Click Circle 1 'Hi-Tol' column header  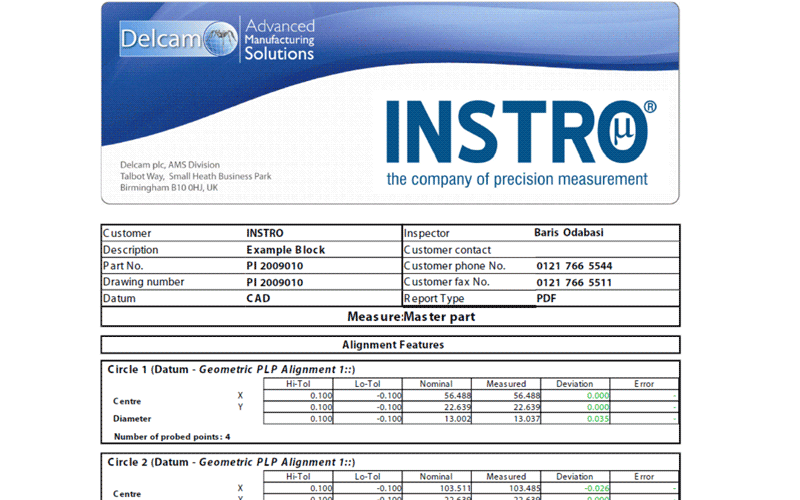[x=298, y=384]
